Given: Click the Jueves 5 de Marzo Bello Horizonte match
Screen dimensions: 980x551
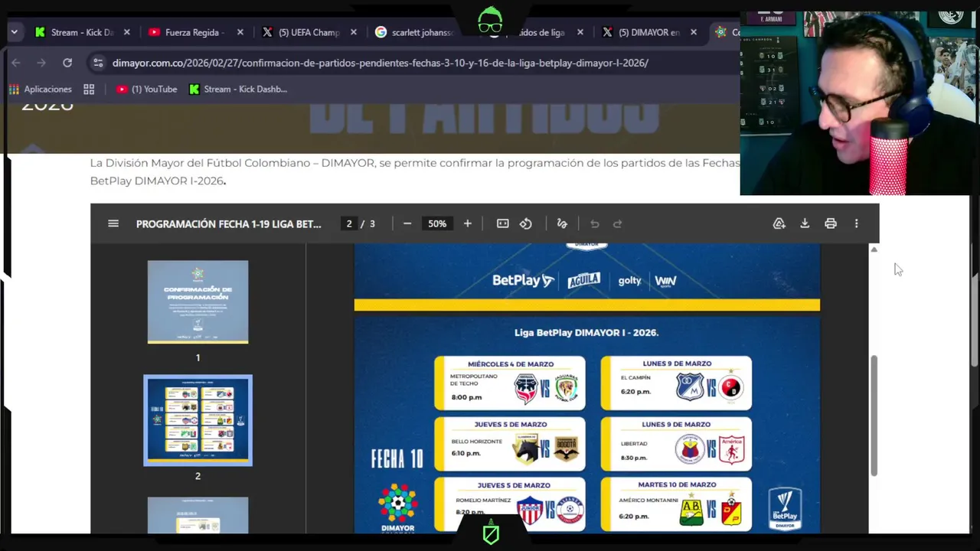Looking at the screenshot, I should [x=510, y=444].
